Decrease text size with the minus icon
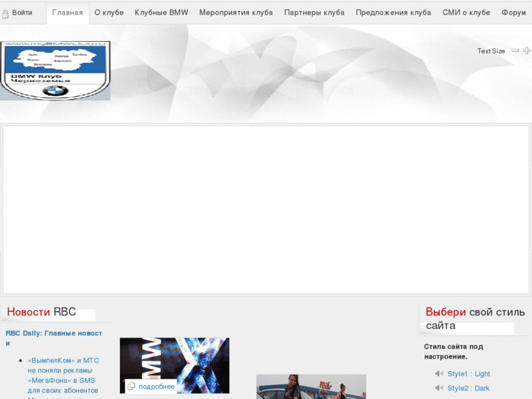This screenshot has height=399, width=532. pyautogui.click(x=515, y=51)
